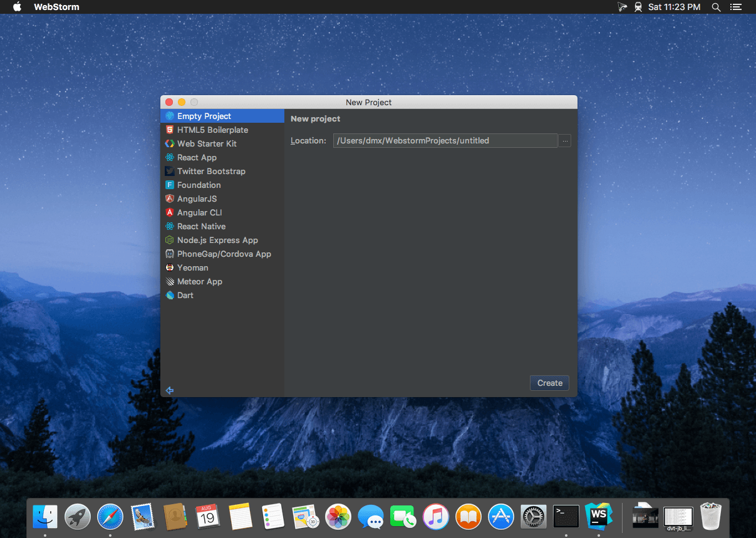Select PhoneGap/Cordova App label
The image size is (756, 538).
tap(224, 254)
